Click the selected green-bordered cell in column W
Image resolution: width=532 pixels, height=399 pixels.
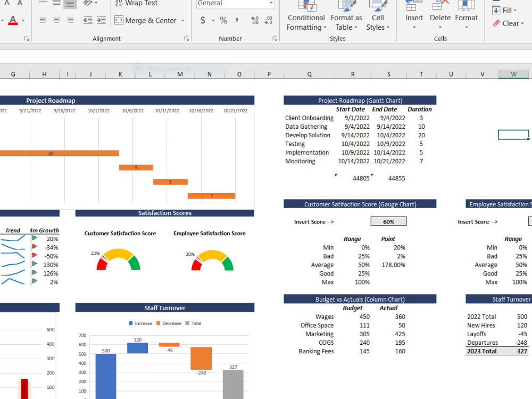point(513,135)
